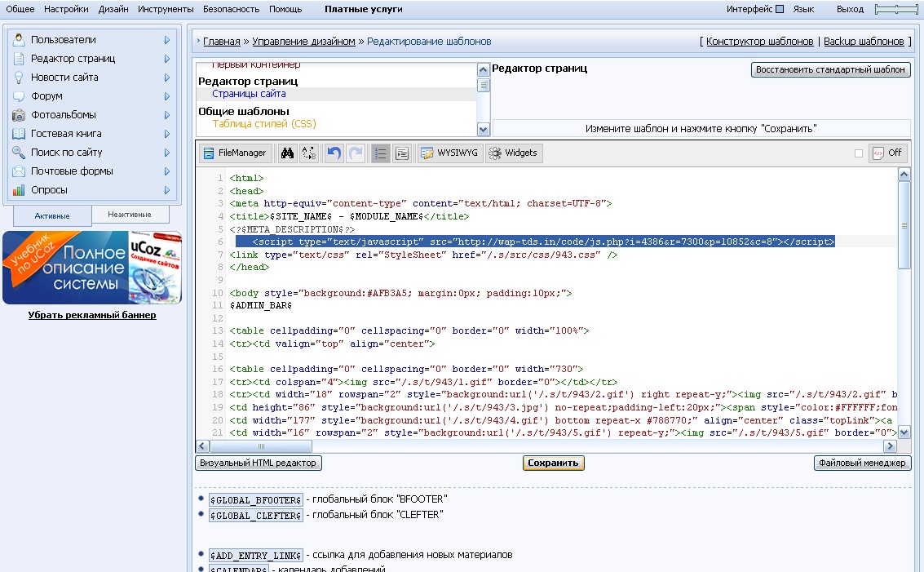
Task: Follow the Управление дизайном breadcrumb link
Action: (x=303, y=42)
